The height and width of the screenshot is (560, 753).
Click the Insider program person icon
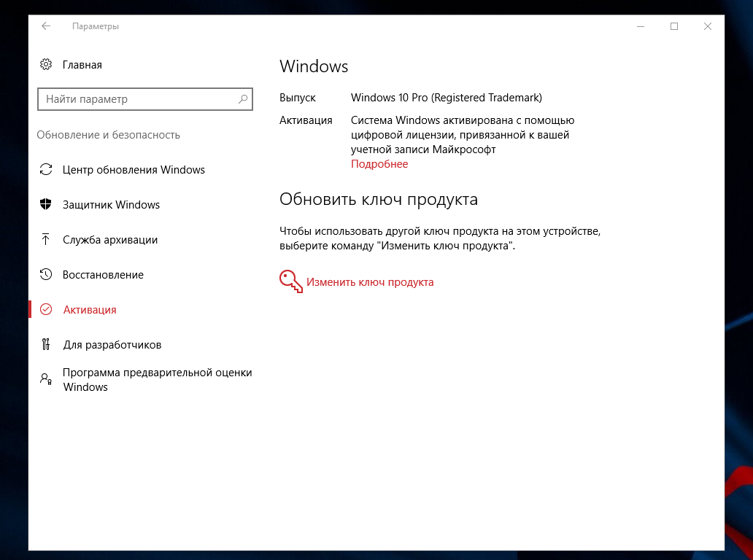(x=46, y=379)
